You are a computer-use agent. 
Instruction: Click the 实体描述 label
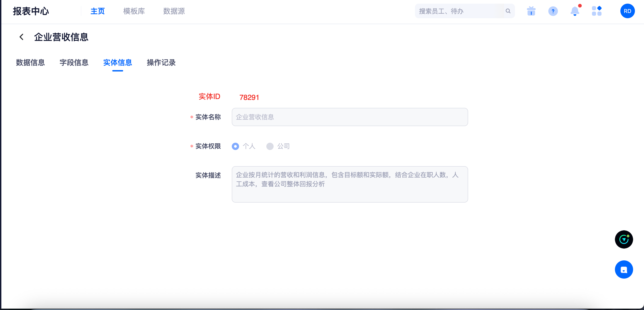coord(208,175)
